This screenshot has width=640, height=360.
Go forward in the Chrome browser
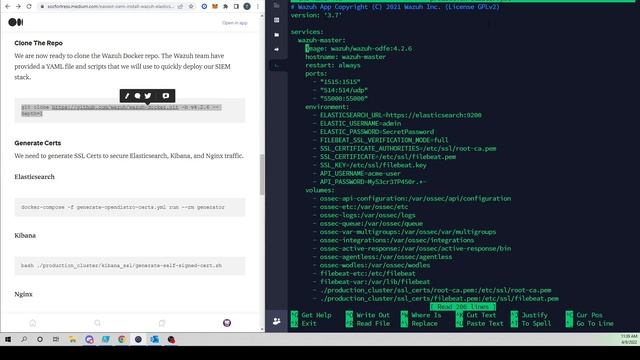tap(18, 7)
